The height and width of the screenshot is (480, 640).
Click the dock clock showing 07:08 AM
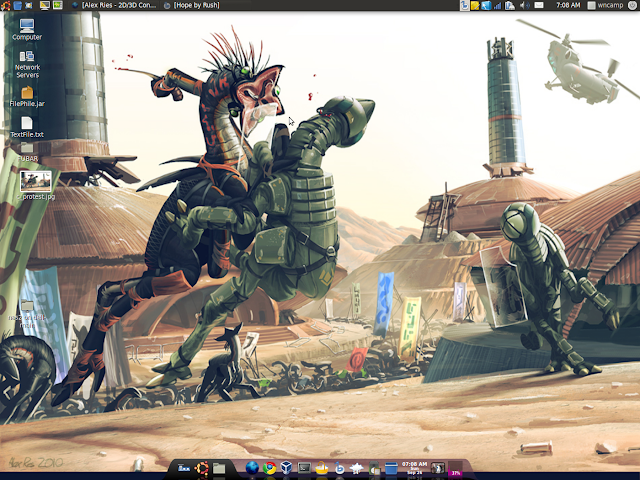coord(414,468)
